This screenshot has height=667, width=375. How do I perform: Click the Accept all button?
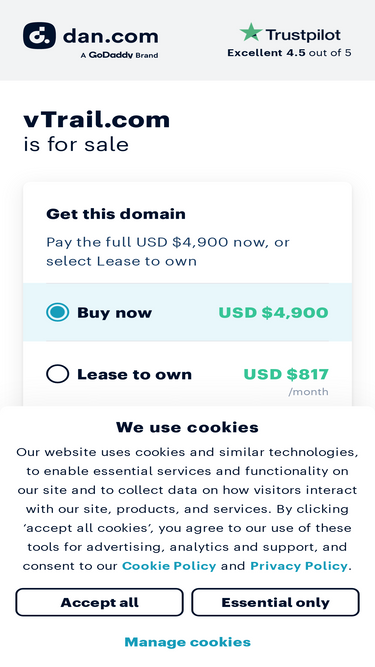(99, 602)
